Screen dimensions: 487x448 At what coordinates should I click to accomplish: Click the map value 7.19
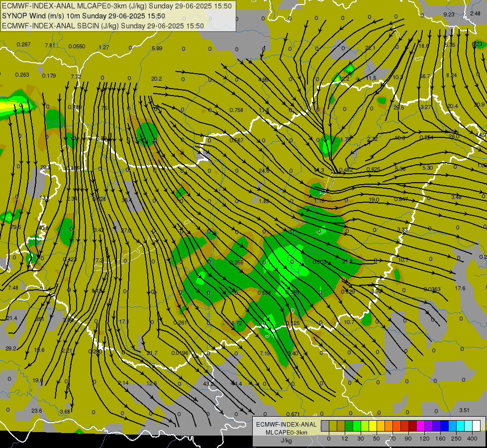(x=265, y=353)
